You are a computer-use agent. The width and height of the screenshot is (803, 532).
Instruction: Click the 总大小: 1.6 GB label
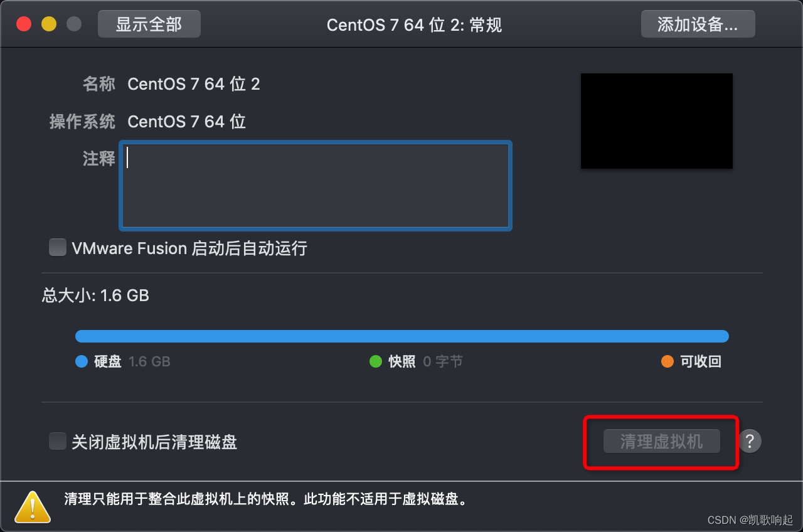point(95,295)
